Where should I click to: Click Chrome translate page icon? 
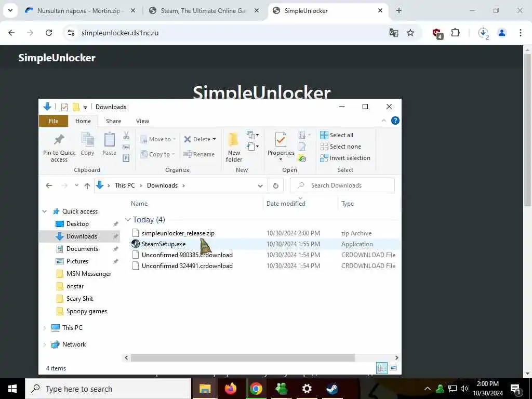point(394,33)
